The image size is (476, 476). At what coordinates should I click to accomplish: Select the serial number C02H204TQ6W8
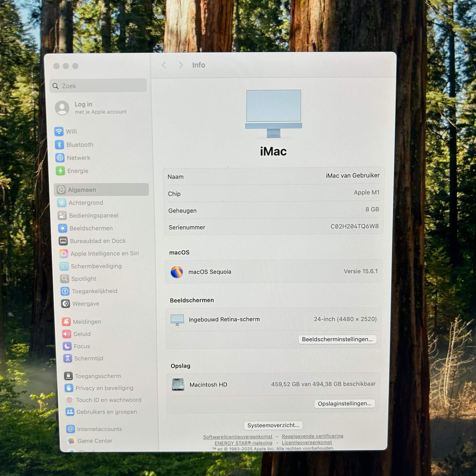coord(354,226)
